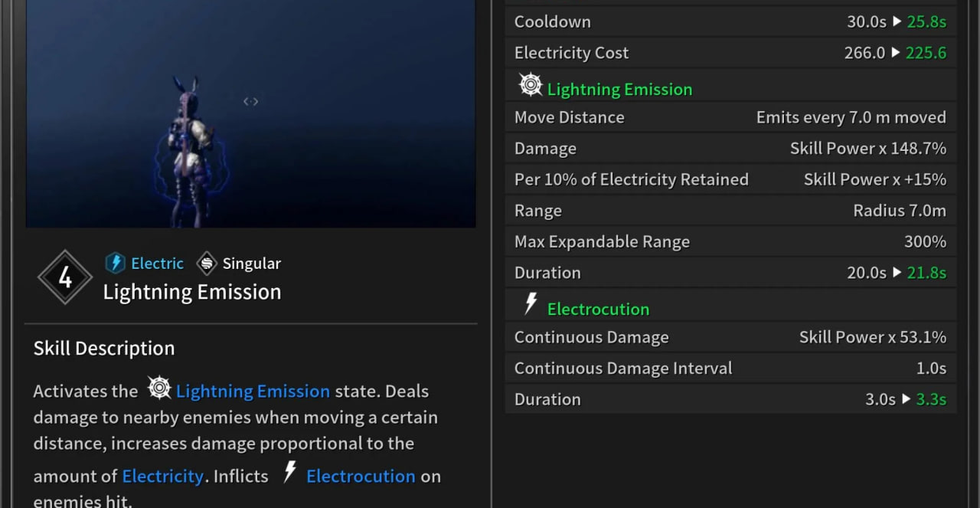Click the Electrocution bolt icon in the stats header
The image size is (980, 508).
[531, 304]
